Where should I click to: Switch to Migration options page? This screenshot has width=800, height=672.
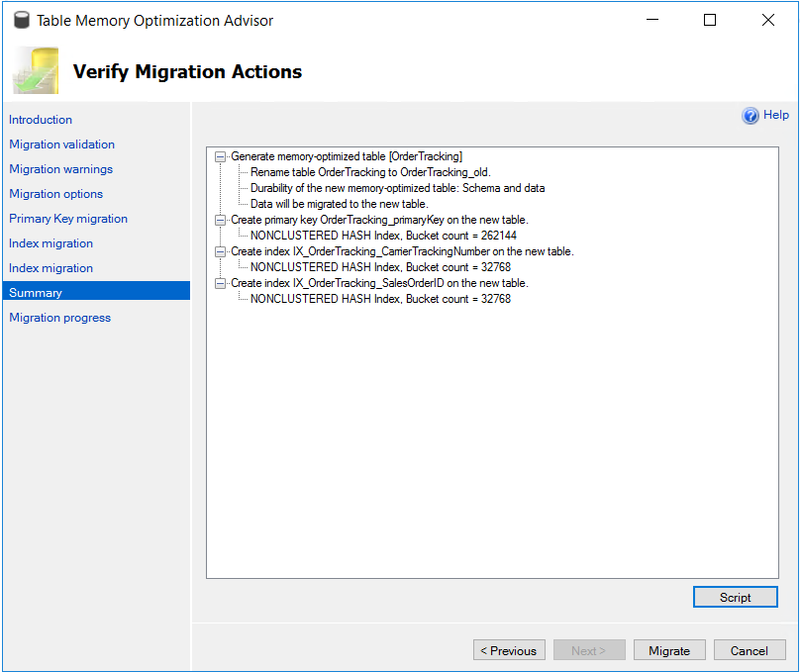[x=55, y=194]
